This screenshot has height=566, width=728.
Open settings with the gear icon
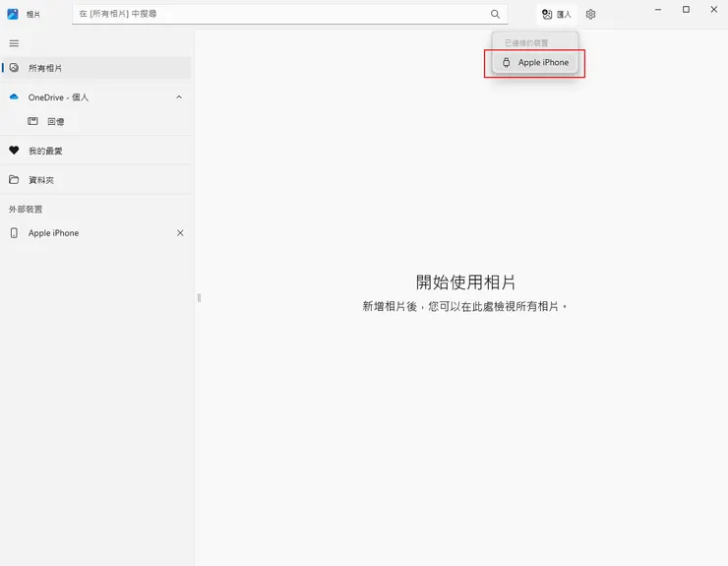(x=590, y=15)
